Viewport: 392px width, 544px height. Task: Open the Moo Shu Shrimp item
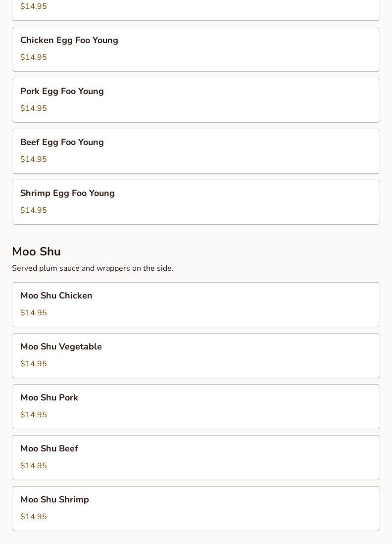pos(196,508)
